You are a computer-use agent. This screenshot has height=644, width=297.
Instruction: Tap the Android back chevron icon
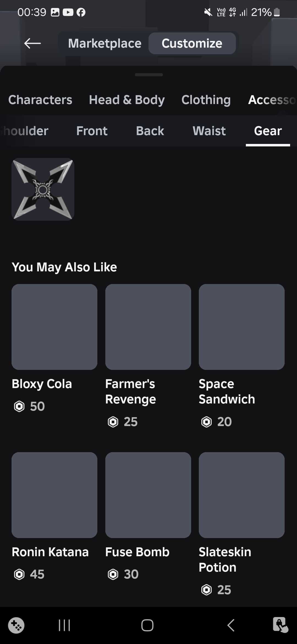coord(231,625)
